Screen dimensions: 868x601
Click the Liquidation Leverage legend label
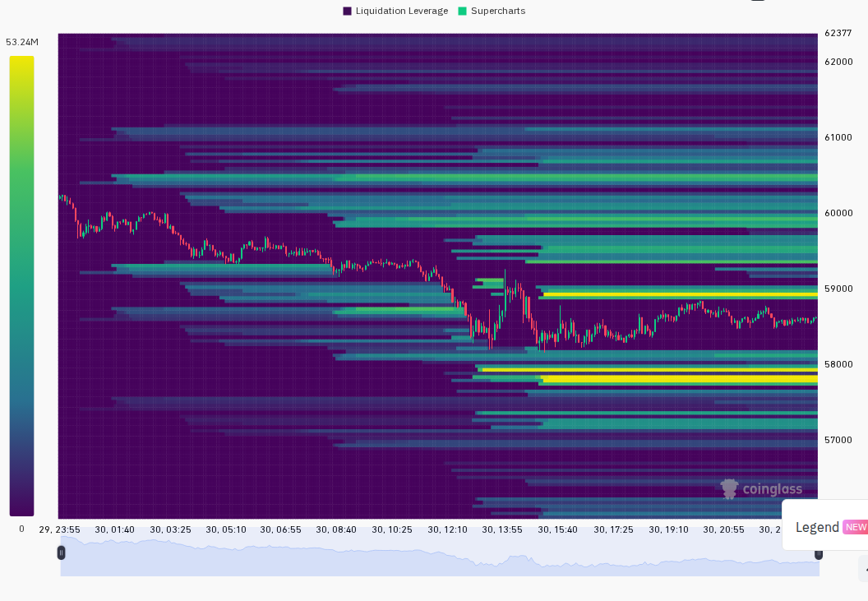pos(401,11)
